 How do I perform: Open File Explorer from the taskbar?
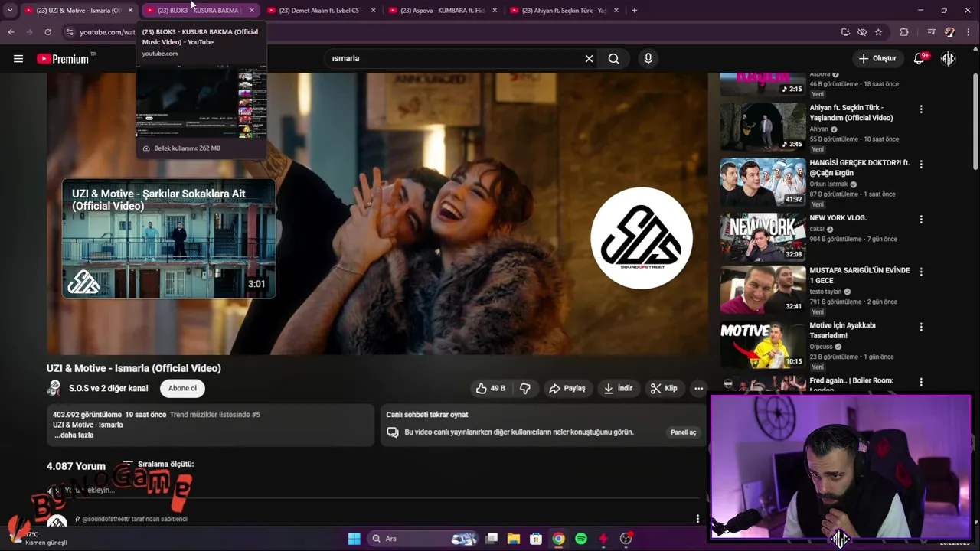click(x=514, y=539)
